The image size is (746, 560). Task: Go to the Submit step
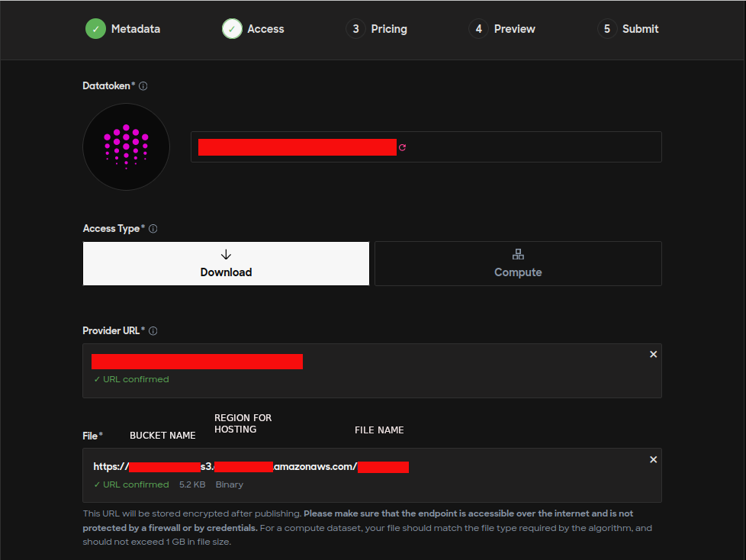[640, 29]
